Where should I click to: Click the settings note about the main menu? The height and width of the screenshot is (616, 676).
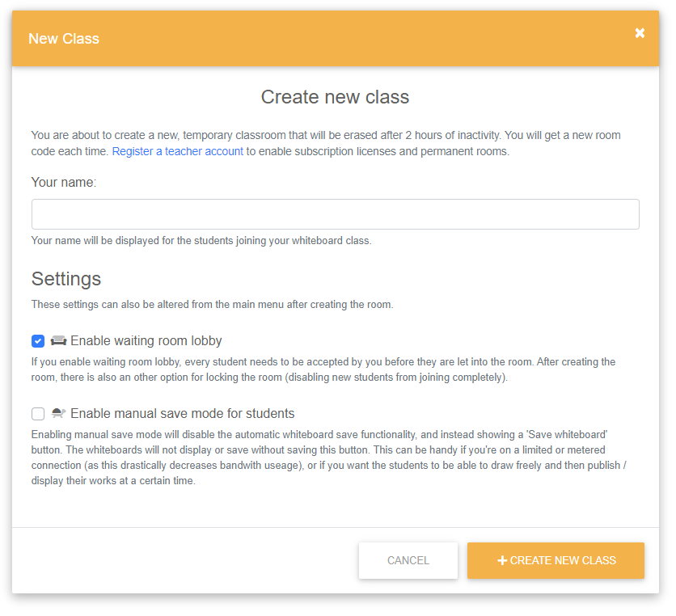212,304
